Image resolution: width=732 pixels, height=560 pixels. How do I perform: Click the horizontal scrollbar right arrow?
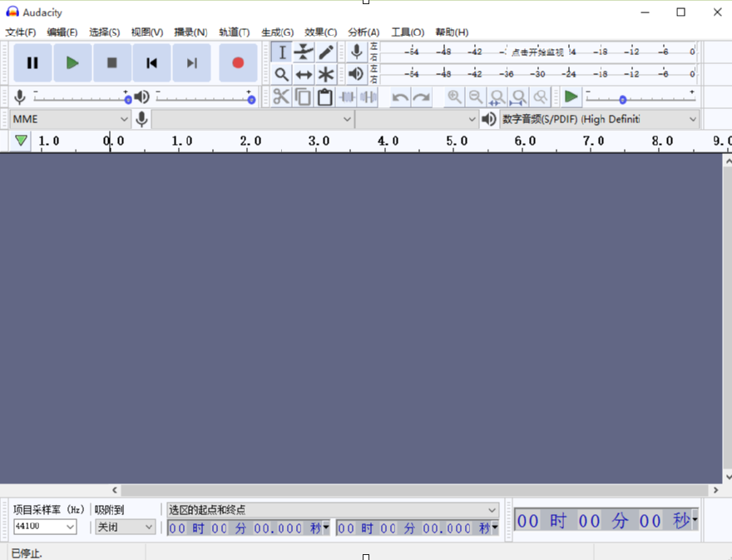point(716,490)
